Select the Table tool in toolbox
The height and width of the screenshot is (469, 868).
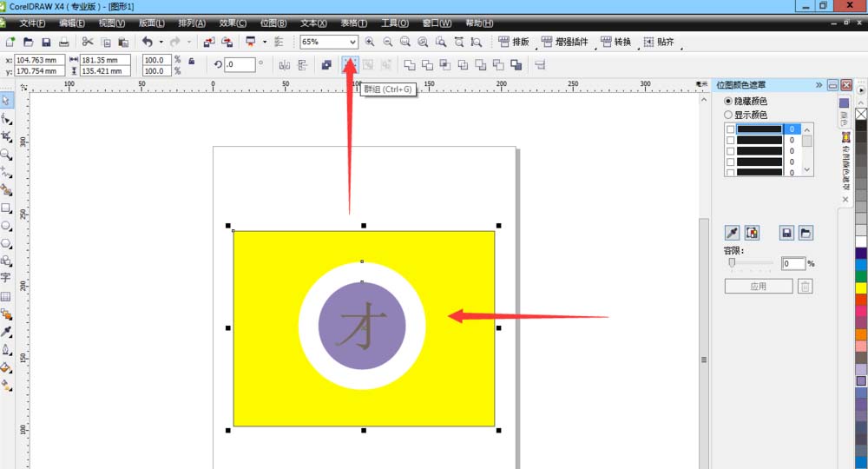(x=6, y=297)
